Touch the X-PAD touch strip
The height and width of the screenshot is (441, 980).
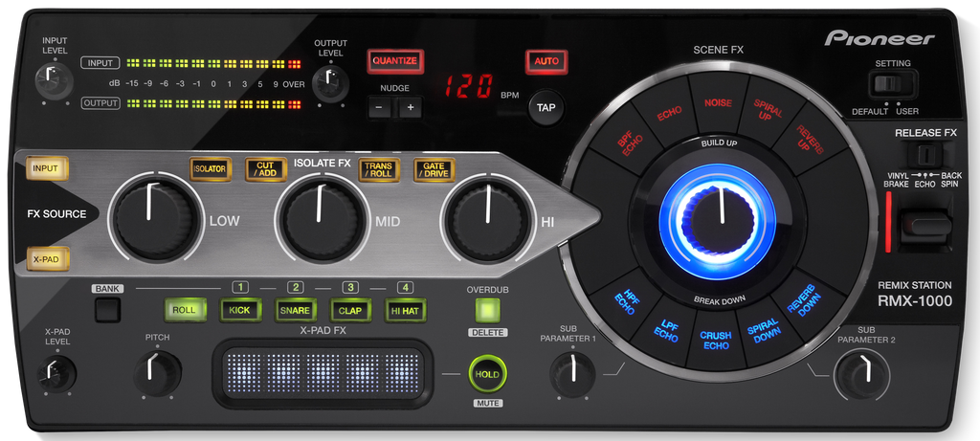pos(322,375)
